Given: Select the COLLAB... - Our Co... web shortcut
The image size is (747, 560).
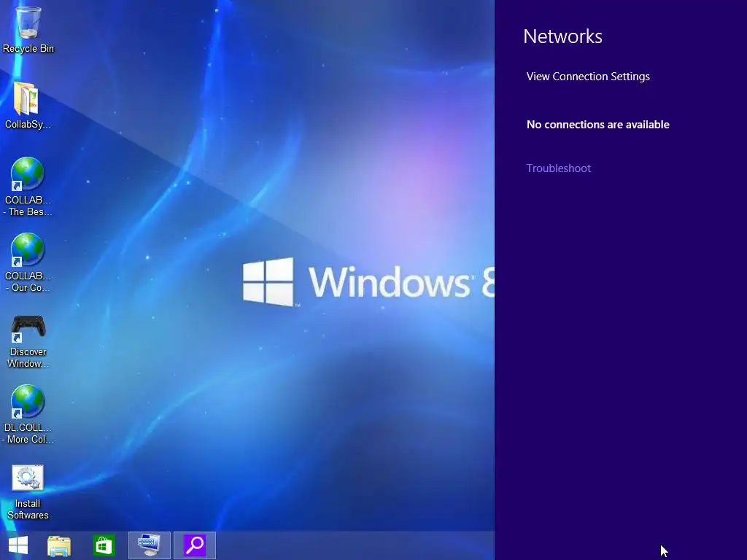Looking at the screenshot, I should click(x=28, y=262).
